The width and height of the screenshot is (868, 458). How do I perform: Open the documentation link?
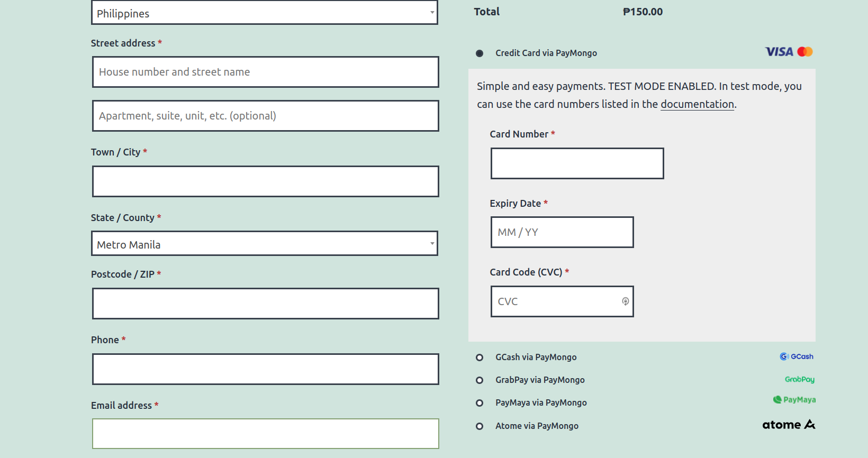coord(697,104)
